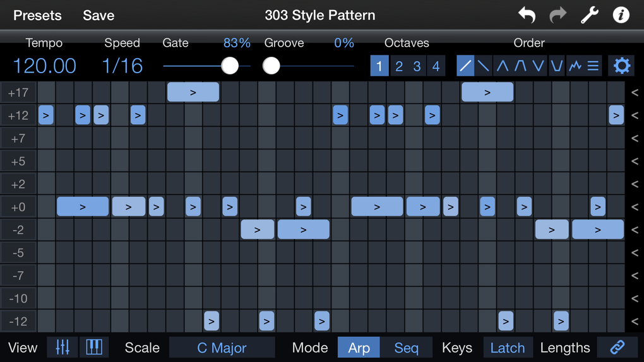Open the gear settings icon

pos(622,66)
